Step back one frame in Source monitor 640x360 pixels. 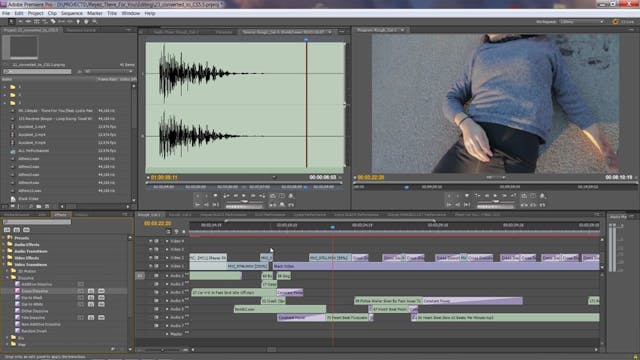click(235, 196)
